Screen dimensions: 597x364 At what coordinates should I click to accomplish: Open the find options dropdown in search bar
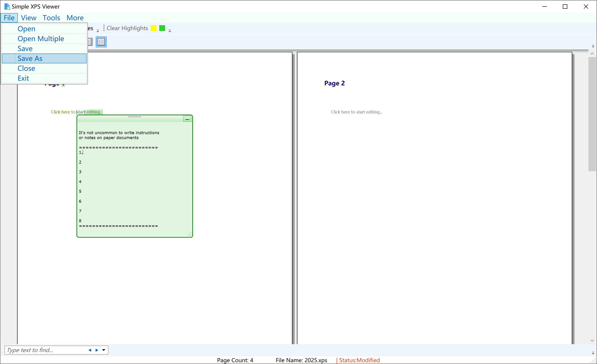click(104, 350)
